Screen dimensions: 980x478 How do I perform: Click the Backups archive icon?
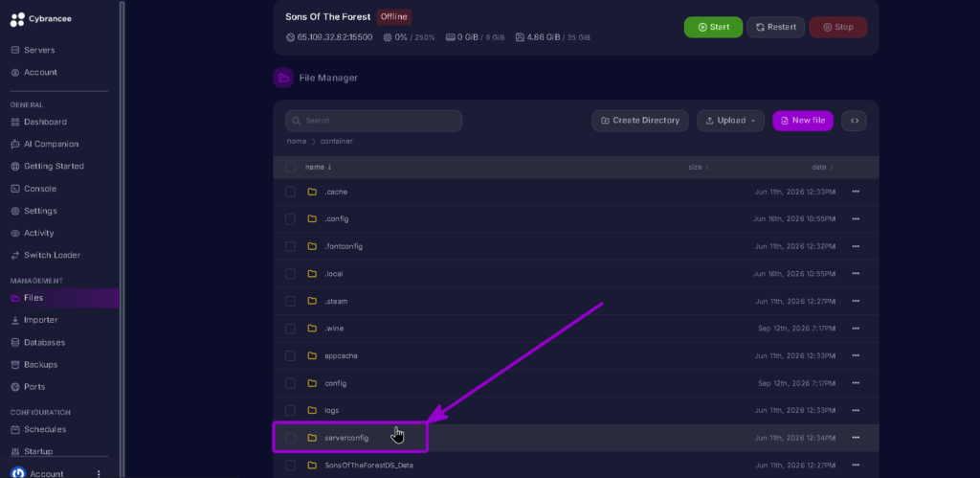tap(15, 365)
